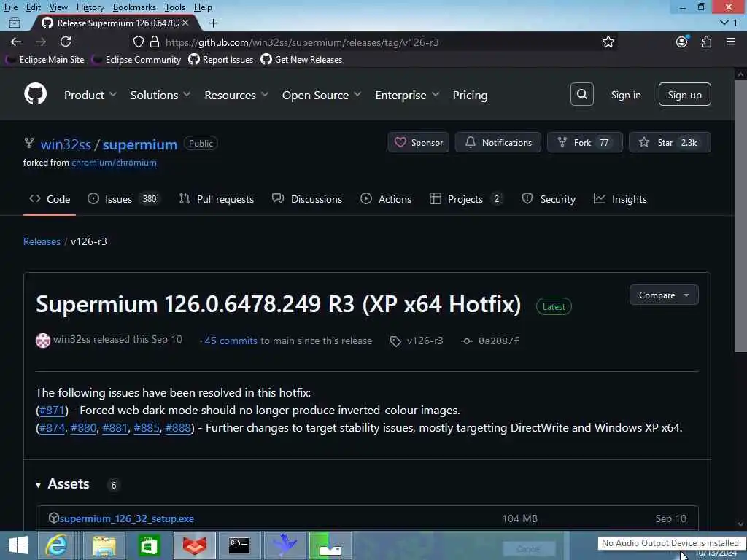This screenshot has height=560, width=747.
Task: Click the win32ss owner link
Action: (66, 144)
